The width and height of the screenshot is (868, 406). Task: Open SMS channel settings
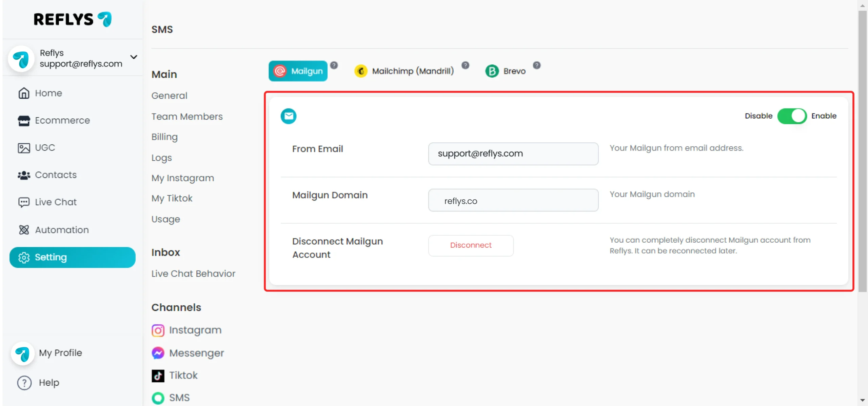click(179, 398)
